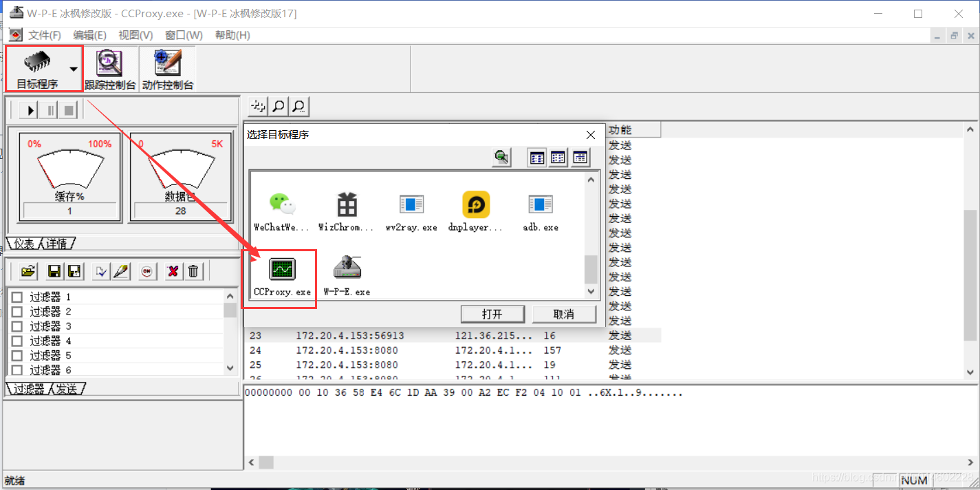Enable the 过滤器 6 checkbox
This screenshot has width=980, height=490.
click(x=17, y=370)
